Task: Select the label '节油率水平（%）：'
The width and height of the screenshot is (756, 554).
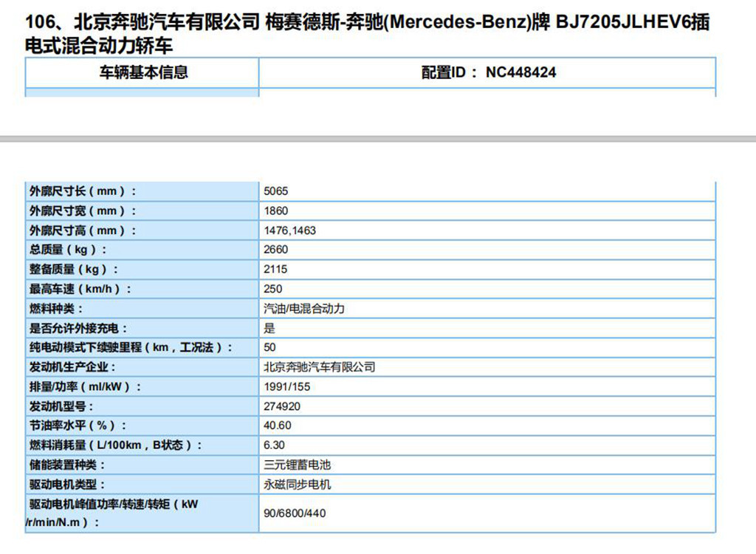Action: [78, 425]
